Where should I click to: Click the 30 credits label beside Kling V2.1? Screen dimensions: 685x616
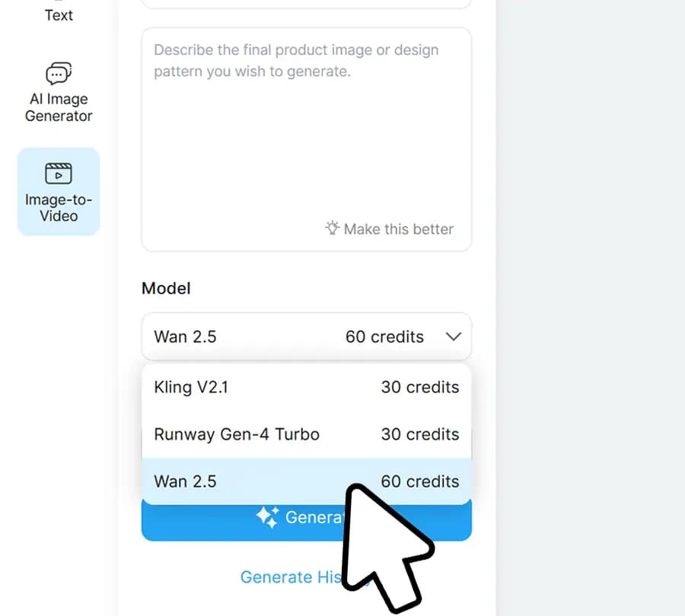click(x=420, y=387)
